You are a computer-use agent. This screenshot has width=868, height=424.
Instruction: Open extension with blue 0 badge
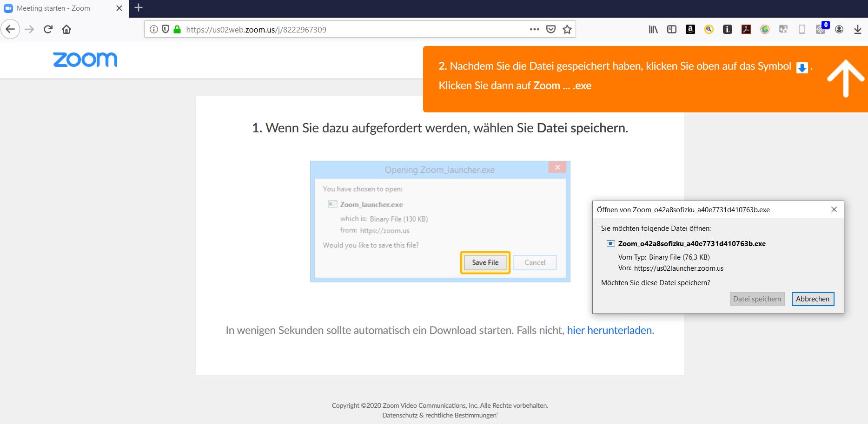(x=822, y=28)
